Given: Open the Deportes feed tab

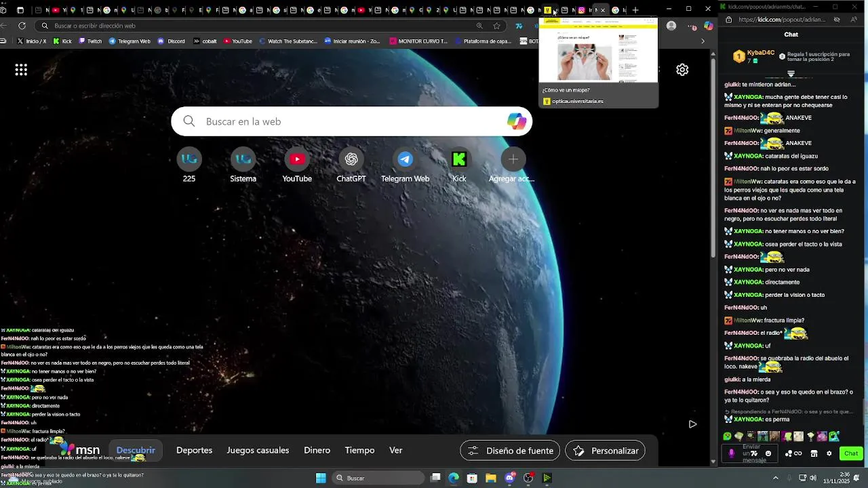Looking at the screenshot, I should coord(194,450).
